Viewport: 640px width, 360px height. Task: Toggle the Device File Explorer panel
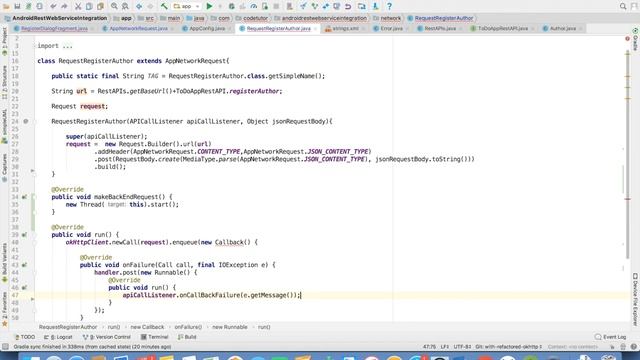click(635, 299)
